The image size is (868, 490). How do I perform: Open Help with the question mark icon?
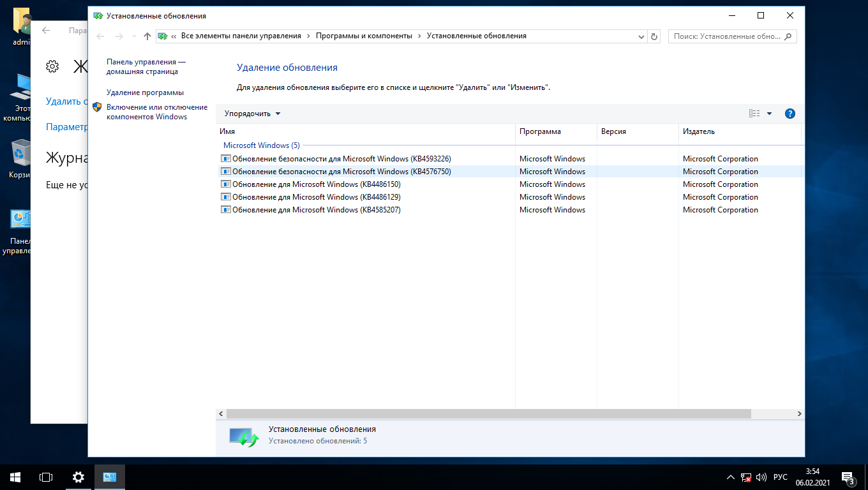click(x=789, y=114)
